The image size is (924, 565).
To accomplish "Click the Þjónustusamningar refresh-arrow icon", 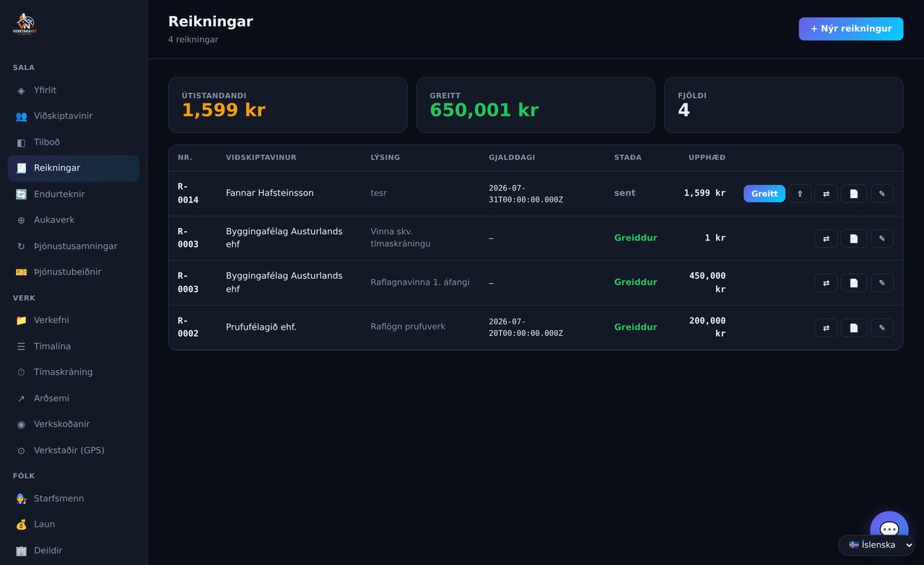I will [x=21, y=246].
